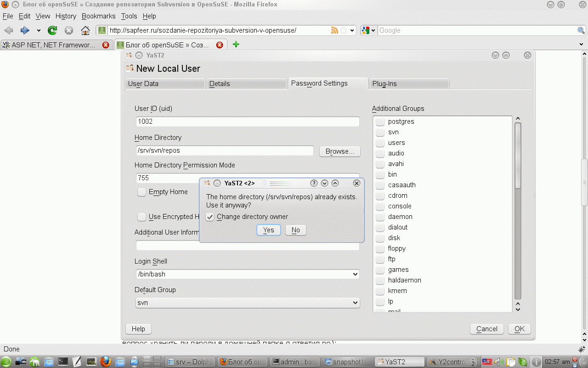Open the Tools menu
This screenshot has width=588, height=368.
[x=129, y=16]
